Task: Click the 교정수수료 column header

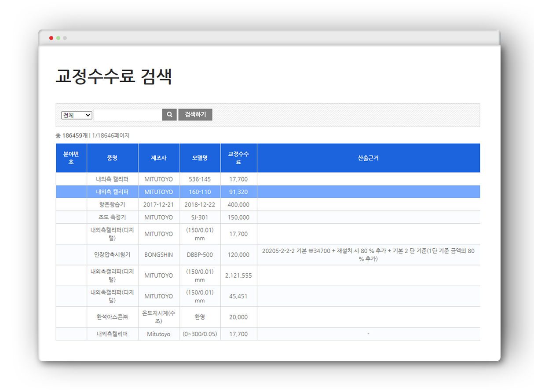Action: (238, 158)
